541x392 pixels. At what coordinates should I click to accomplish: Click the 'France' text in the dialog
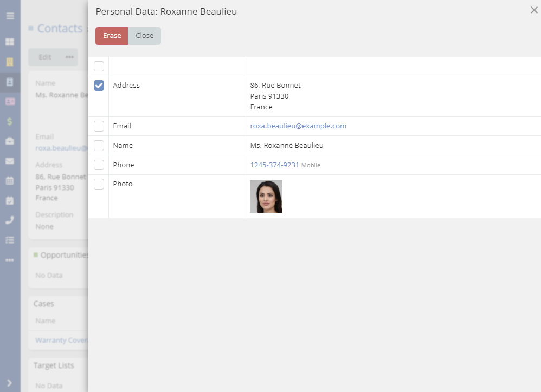[x=261, y=107]
